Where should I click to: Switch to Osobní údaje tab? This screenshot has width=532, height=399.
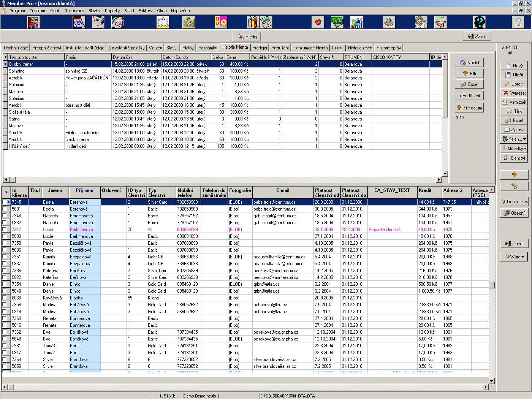[16, 48]
